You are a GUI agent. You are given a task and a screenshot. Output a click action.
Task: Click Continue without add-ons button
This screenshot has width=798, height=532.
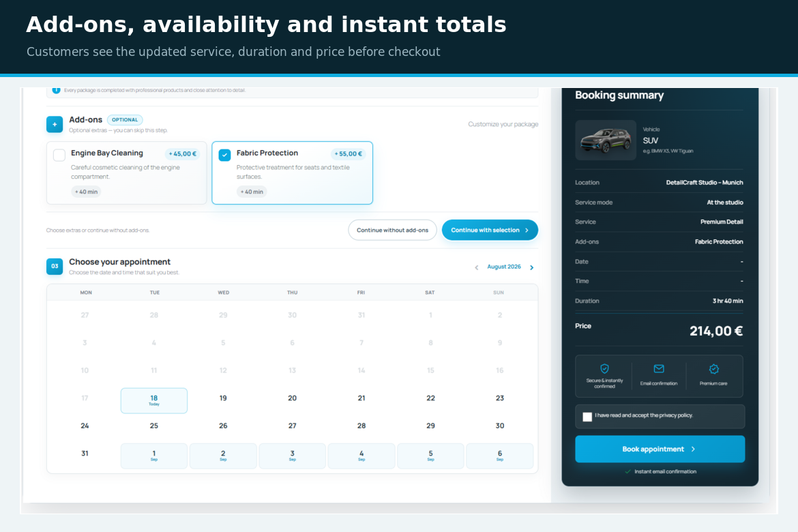pos(392,230)
